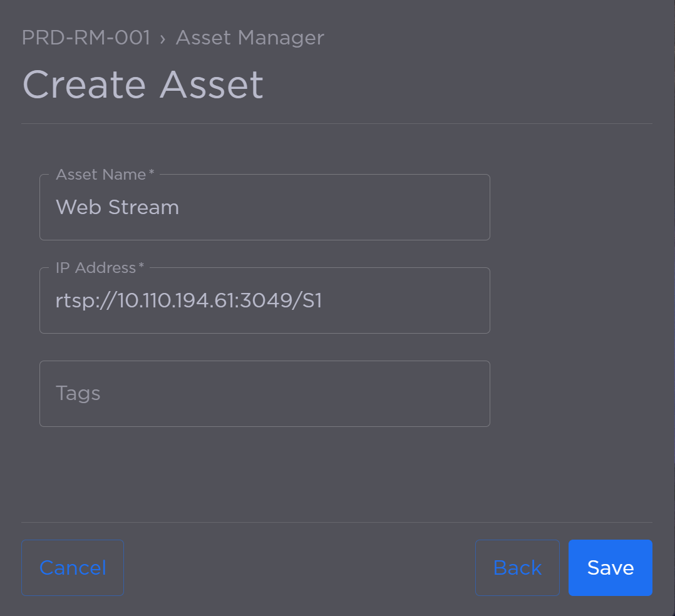Screen dimensions: 675x616
Task: Click the Tags field placeholder text
Action: point(78,393)
